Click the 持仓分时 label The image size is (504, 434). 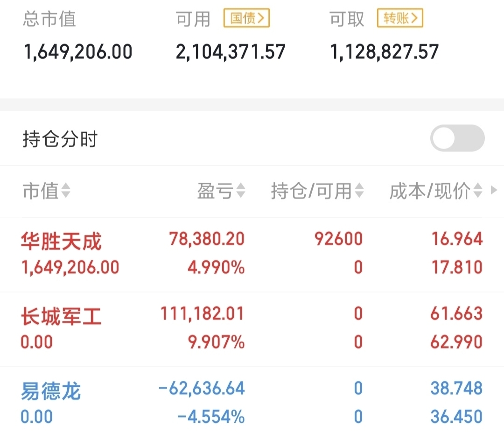60,139
